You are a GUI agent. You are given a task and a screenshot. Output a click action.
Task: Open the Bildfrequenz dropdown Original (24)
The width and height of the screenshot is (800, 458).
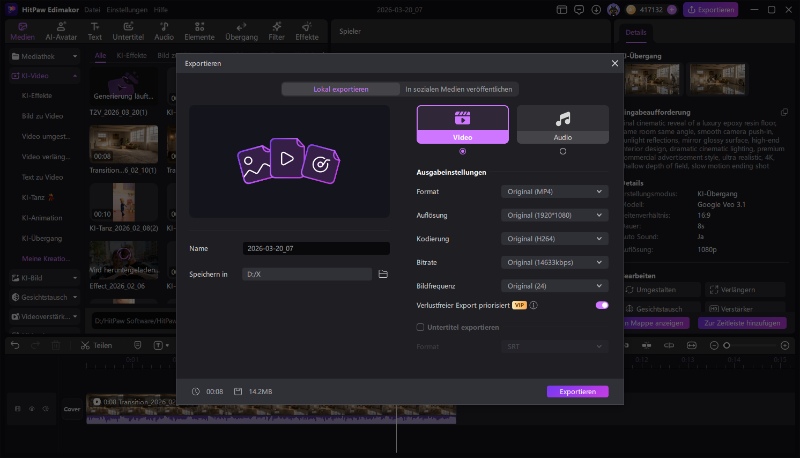pyautogui.click(x=555, y=286)
